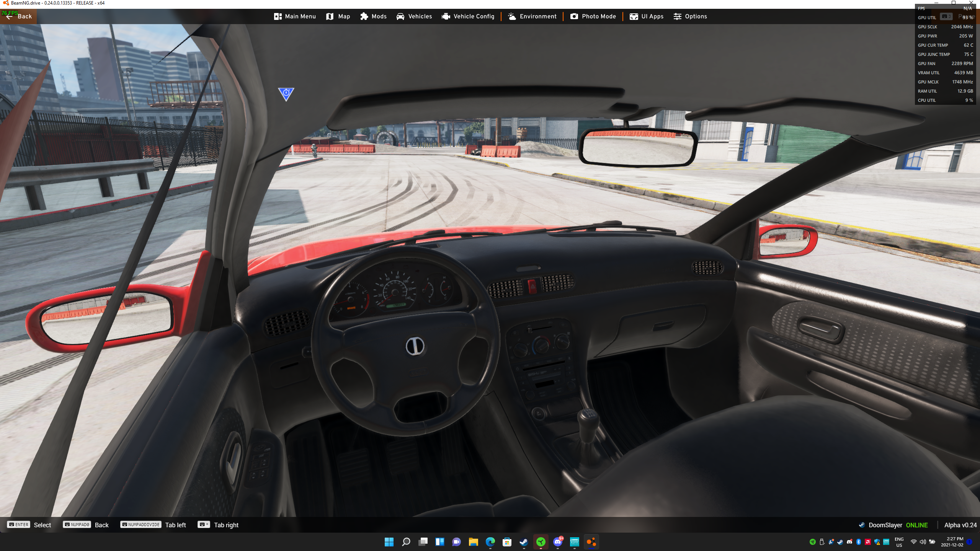The width and height of the screenshot is (980, 551).
Task: Click the Windows Security tray icon
Action: pos(877,542)
